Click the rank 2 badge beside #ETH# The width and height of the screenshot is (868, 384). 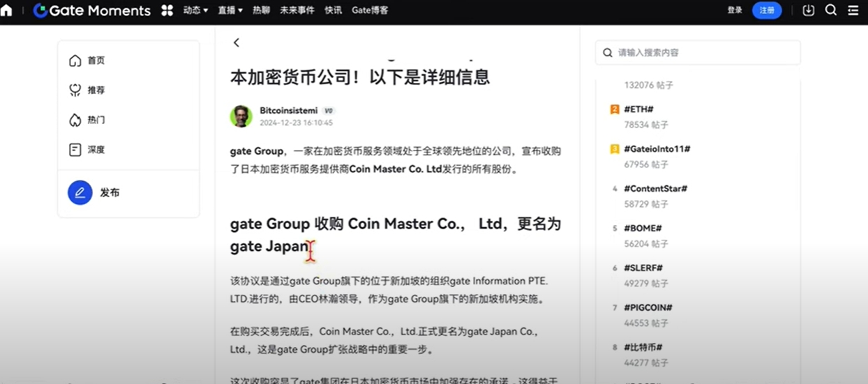coord(615,109)
